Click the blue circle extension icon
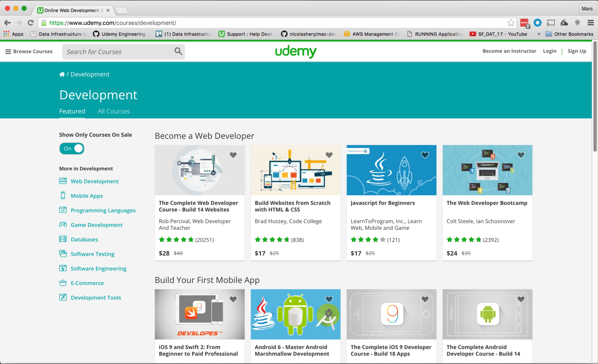Viewport: 598px width, 364px height. tap(537, 23)
